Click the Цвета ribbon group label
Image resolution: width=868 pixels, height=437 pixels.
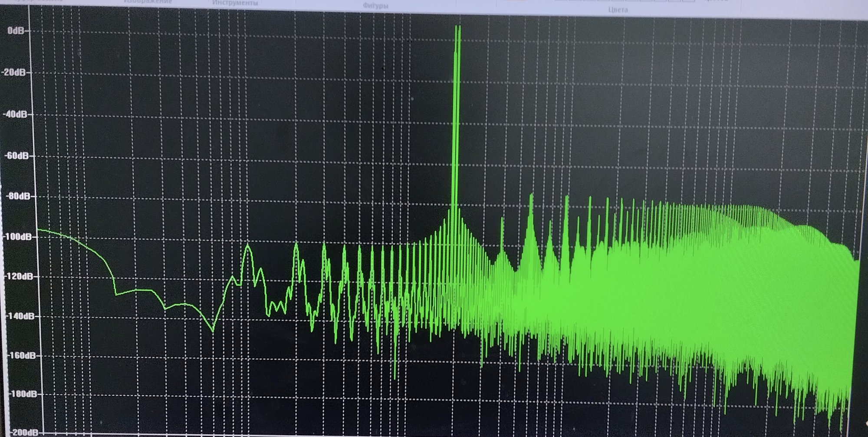click(618, 10)
